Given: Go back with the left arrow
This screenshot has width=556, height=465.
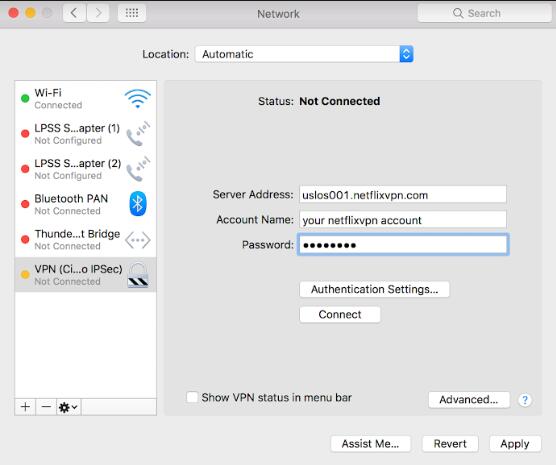Looking at the screenshot, I should point(74,13).
